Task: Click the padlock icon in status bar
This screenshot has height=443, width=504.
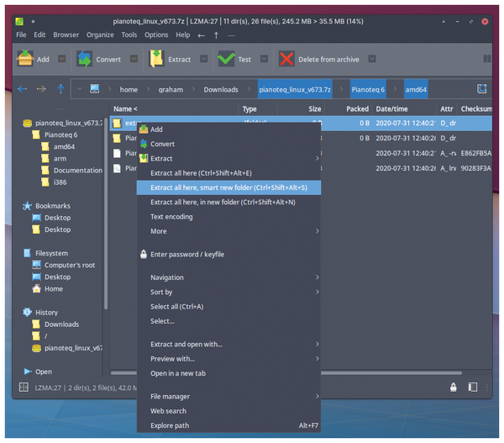Action: coord(454,387)
